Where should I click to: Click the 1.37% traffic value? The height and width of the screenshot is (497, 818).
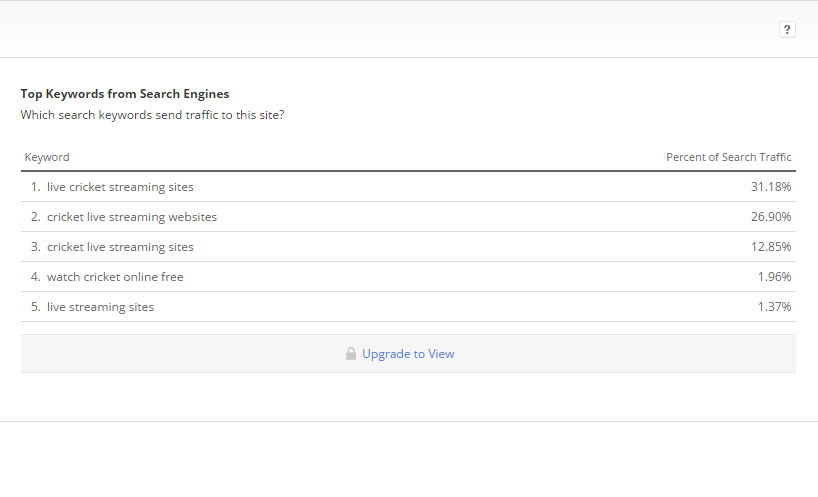775,307
